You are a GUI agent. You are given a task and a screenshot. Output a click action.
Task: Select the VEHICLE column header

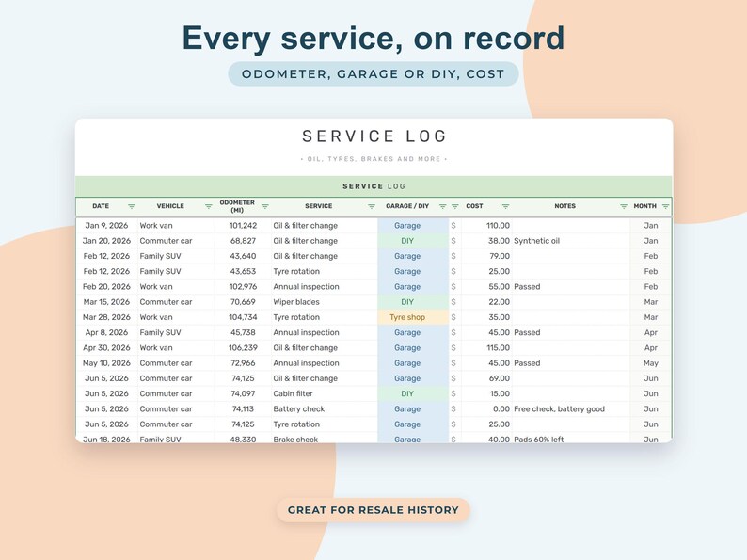(170, 206)
